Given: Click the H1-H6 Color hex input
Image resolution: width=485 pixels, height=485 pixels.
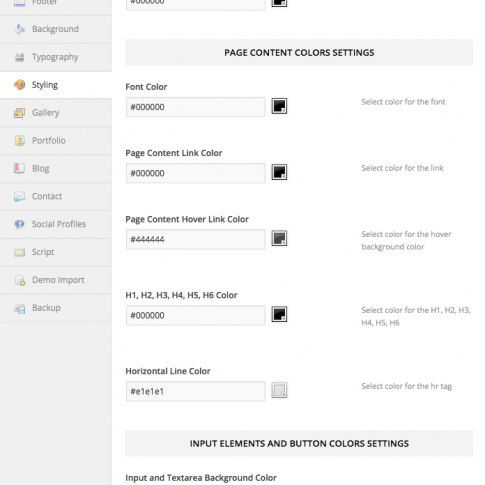Looking at the screenshot, I should tap(196, 315).
